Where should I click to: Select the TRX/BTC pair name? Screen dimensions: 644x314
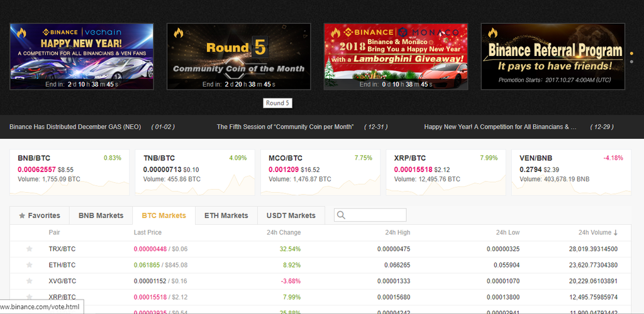tap(62, 249)
